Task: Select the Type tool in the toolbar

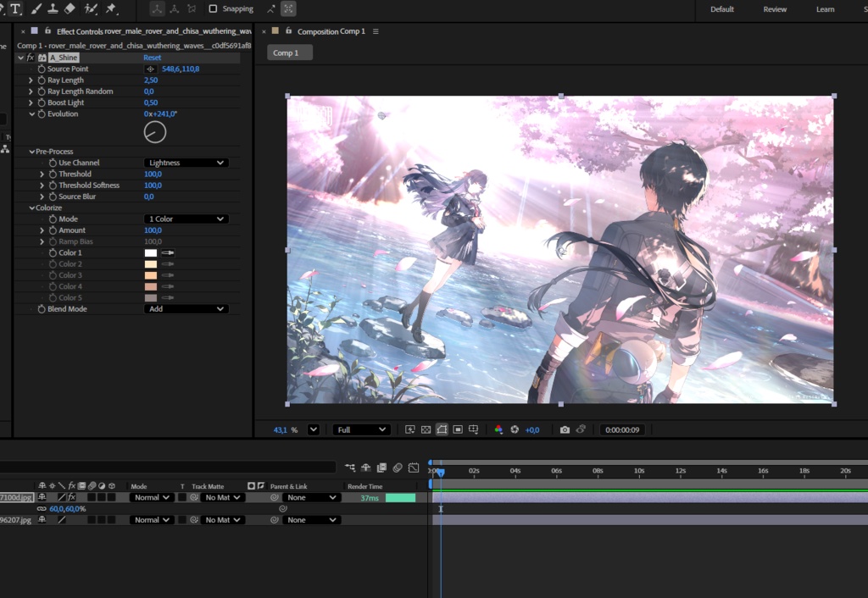Action: tap(15, 8)
